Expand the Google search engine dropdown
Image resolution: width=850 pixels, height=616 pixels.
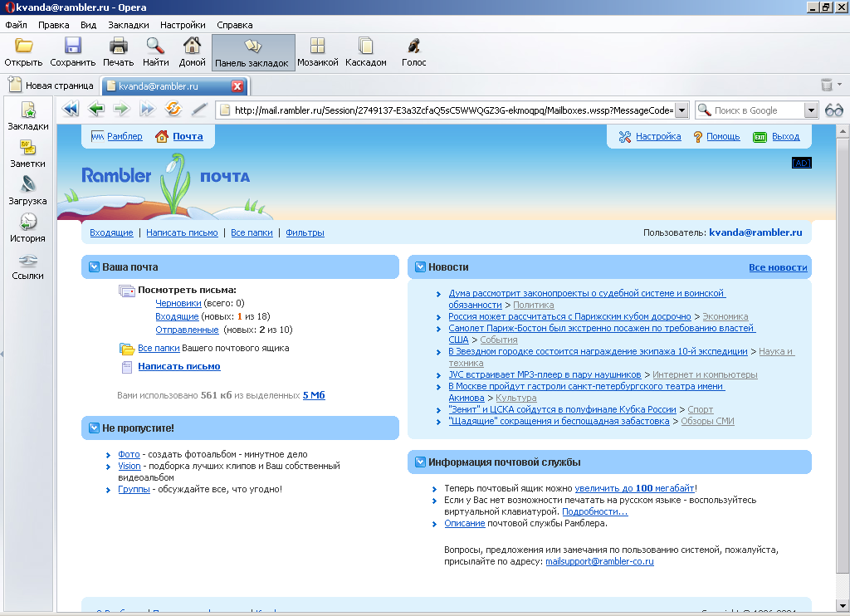pyautogui.click(x=811, y=110)
